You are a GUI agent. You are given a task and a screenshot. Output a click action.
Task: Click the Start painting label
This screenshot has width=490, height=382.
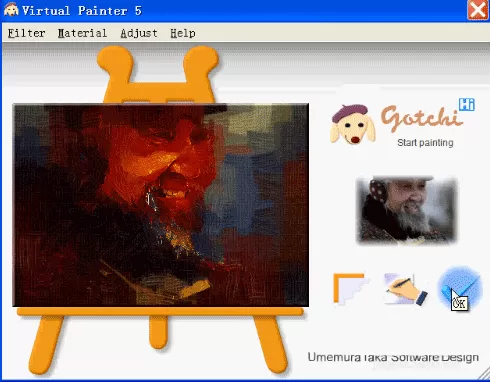click(425, 143)
